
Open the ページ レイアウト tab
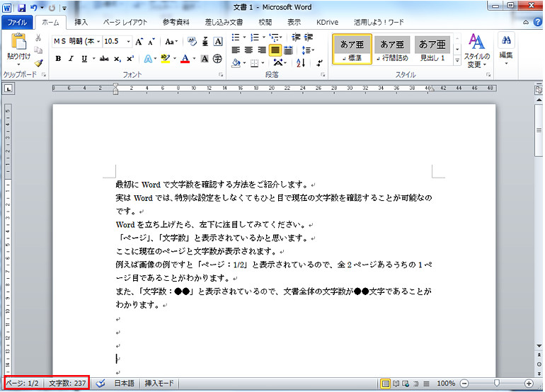125,22
